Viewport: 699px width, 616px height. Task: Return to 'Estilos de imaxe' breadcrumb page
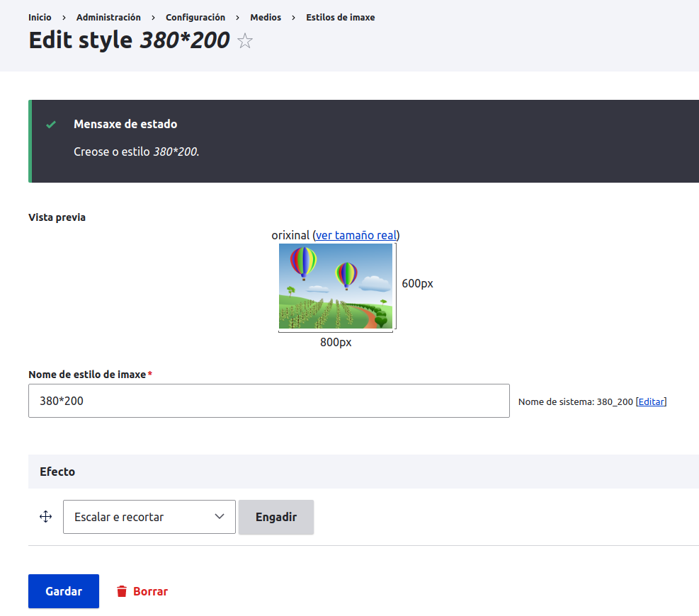[x=341, y=17]
